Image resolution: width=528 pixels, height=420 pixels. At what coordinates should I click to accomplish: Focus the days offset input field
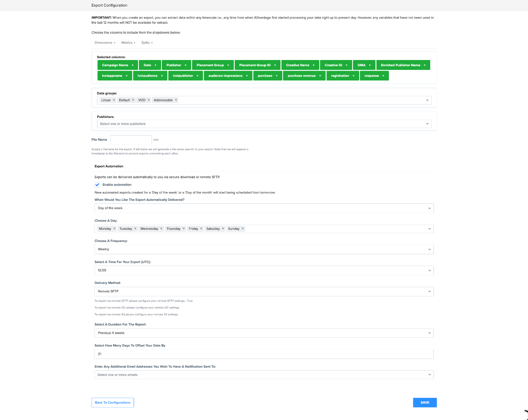264,354
